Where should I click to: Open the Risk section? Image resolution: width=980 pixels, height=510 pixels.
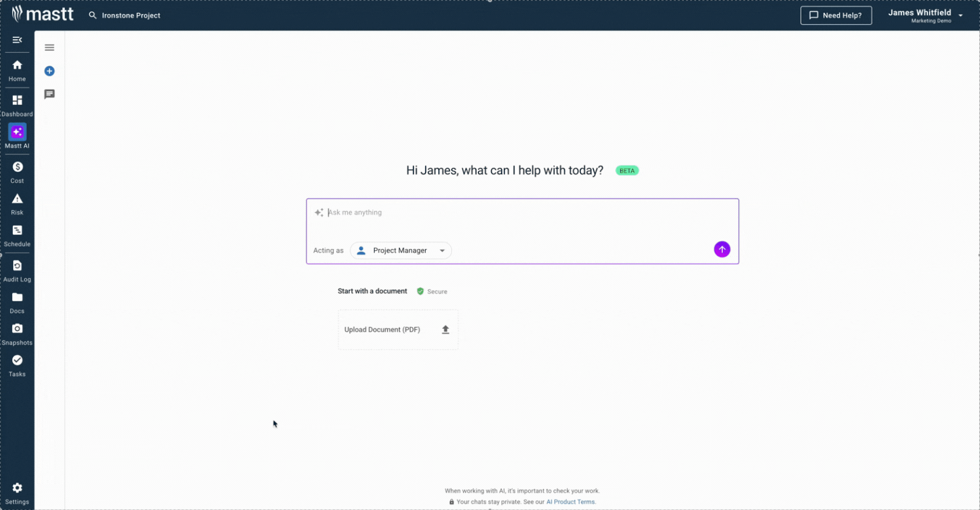click(x=17, y=202)
